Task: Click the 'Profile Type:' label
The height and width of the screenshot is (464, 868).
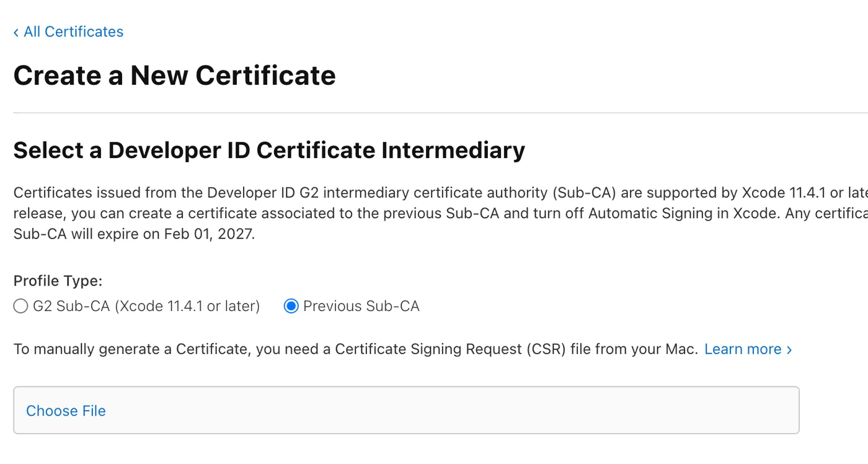Action: (x=58, y=281)
